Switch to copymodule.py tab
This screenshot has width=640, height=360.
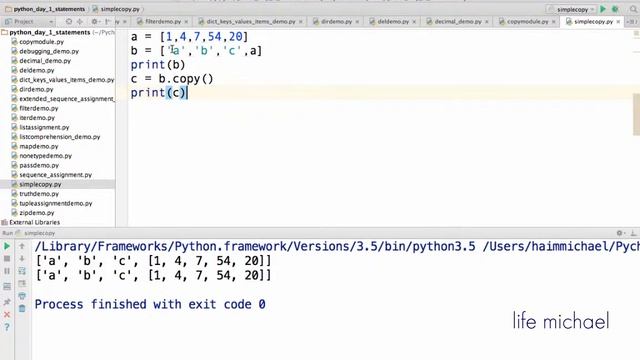[x=527, y=21]
